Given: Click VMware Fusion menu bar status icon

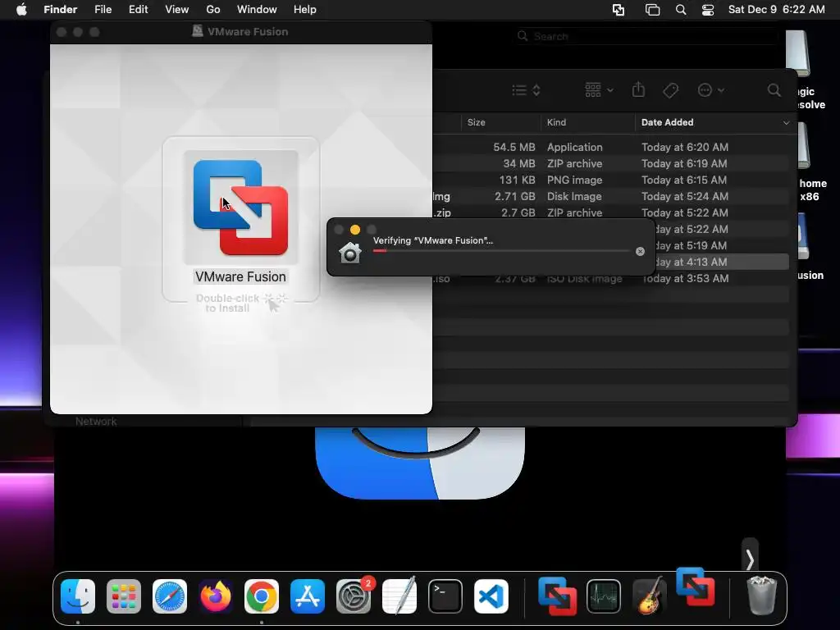Looking at the screenshot, I should 619,10.
